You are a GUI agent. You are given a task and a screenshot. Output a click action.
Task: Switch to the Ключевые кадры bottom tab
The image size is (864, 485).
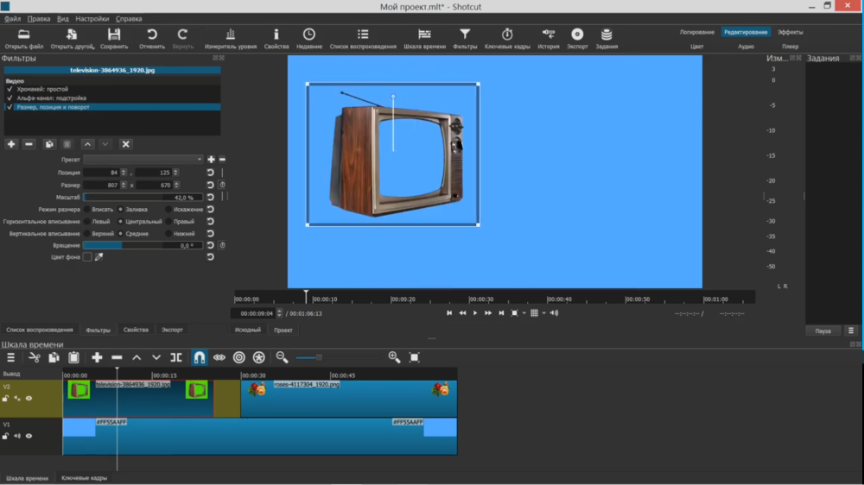point(84,478)
